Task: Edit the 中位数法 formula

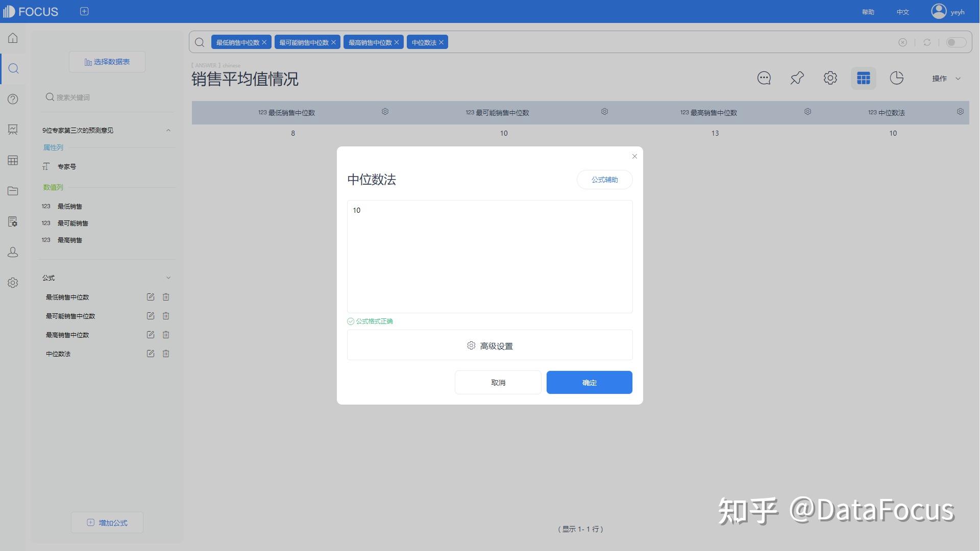Action: click(150, 354)
